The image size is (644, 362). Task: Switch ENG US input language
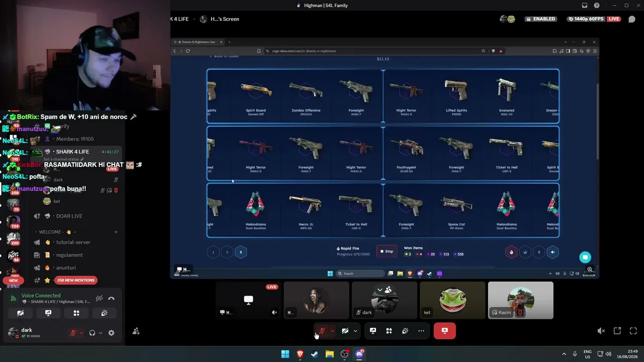tap(587, 354)
